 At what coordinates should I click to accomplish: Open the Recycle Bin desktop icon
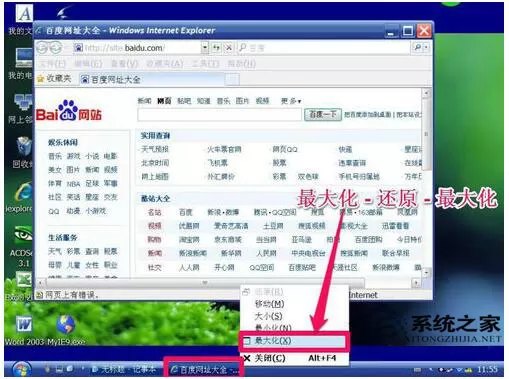tap(24, 151)
